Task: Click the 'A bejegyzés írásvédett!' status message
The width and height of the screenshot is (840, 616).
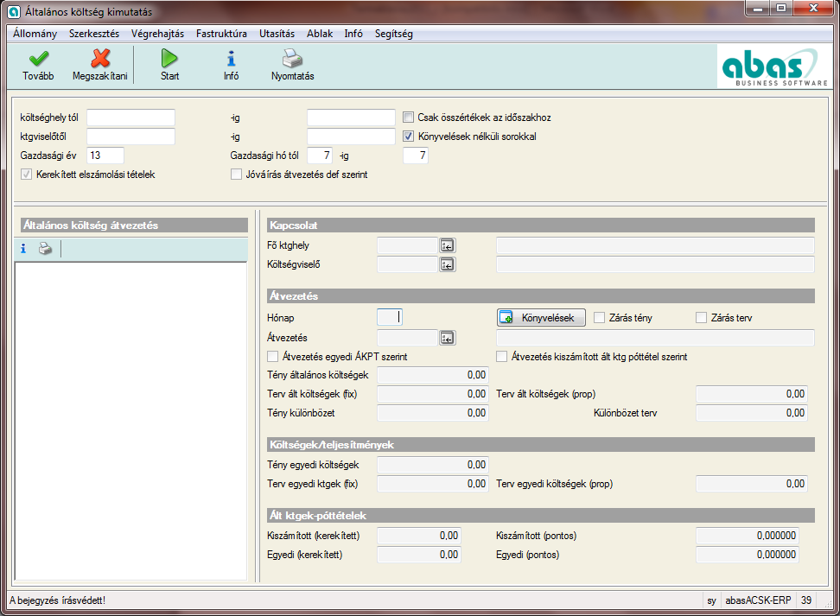Action: pyautogui.click(x=57, y=600)
